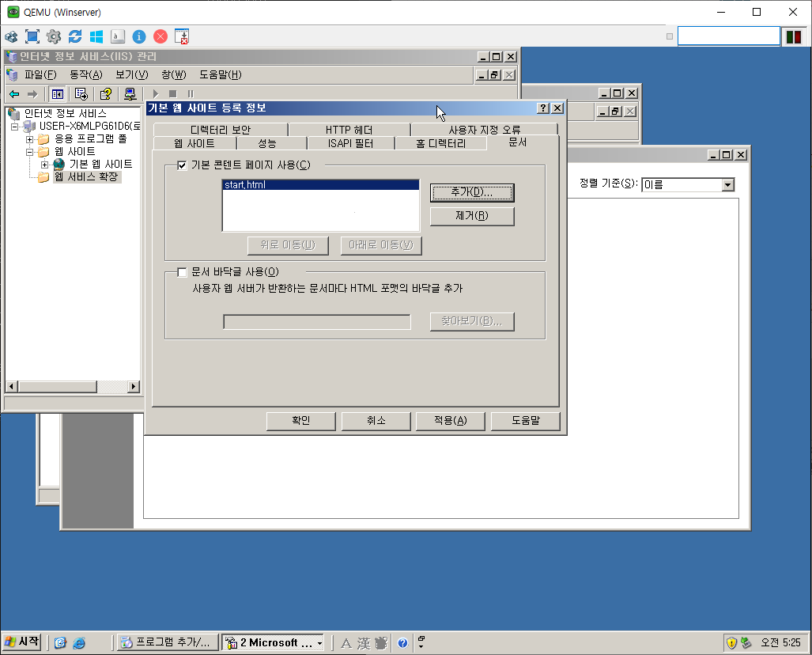812x655 pixels.
Task: Switch to the 디렉터리 보안 tab
Action: pyautogui.click(x=220, y=130)
